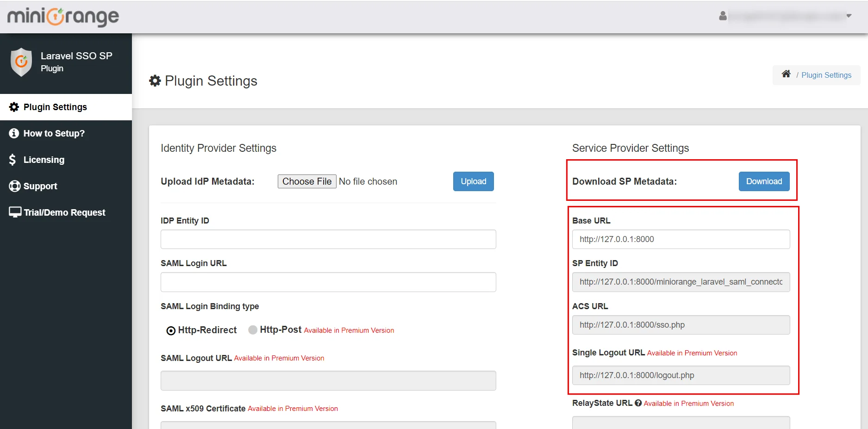Click the Laravel SSO SP shield logo
This screenshot has height=429, width=868.
pyautogui.click(x=21, y=62)
